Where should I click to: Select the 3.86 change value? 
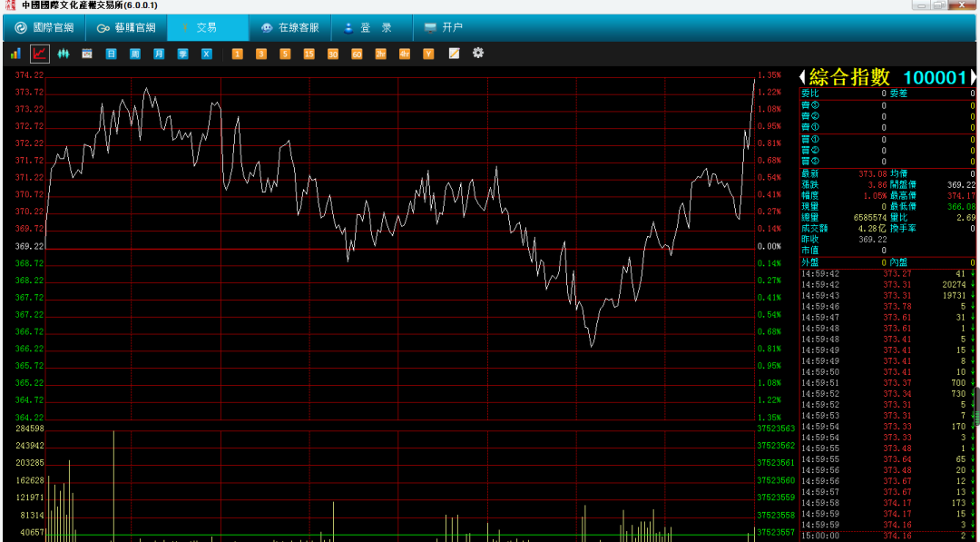[x=877, y=184]
